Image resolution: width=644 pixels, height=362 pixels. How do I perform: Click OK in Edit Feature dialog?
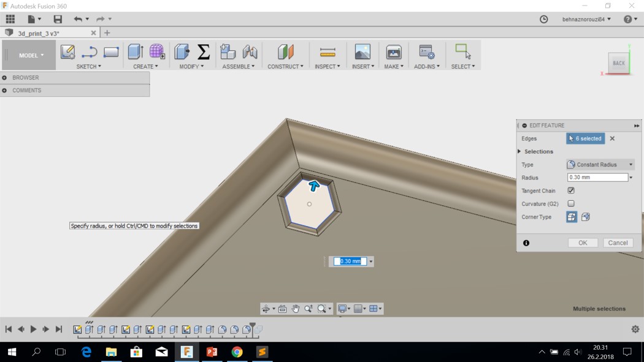click(583, 243)
